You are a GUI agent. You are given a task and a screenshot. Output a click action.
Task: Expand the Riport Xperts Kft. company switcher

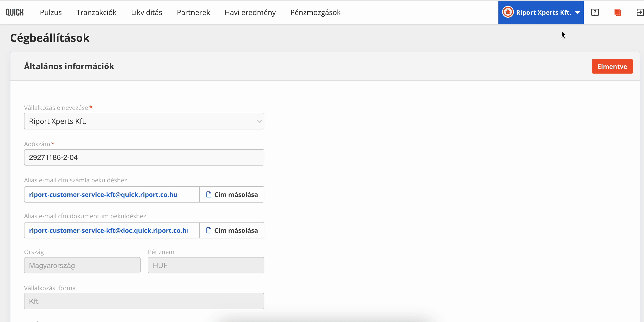pyautogui.click(x=541, y=12)
